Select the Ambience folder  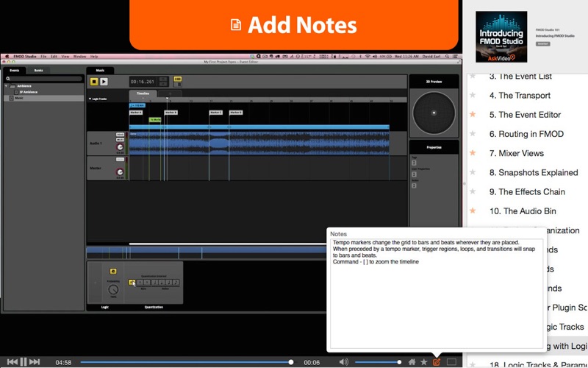click(24, 86)
